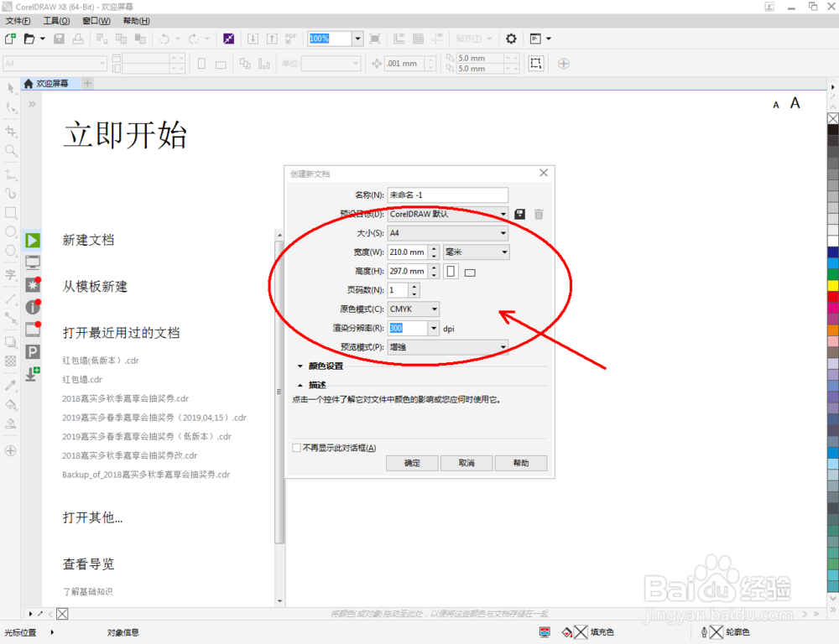Choose the larger A font size
This screenshot has height=644, width=839.
(795, 102)
